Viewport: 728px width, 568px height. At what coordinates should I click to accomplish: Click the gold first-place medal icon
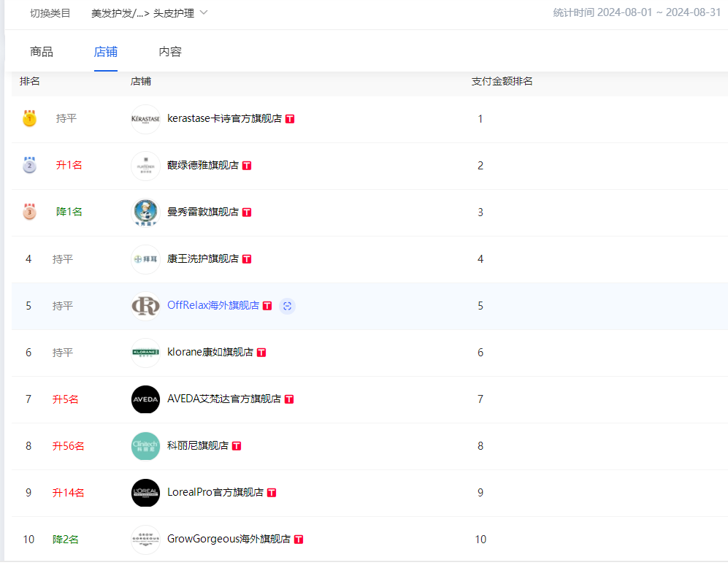tap(29, 118)
